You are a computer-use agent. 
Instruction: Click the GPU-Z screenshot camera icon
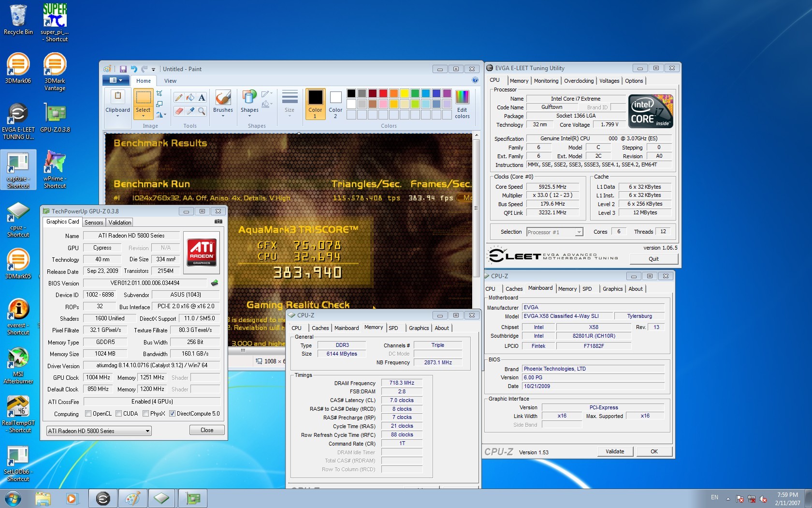pyautogui.click(x=218, y=222)
